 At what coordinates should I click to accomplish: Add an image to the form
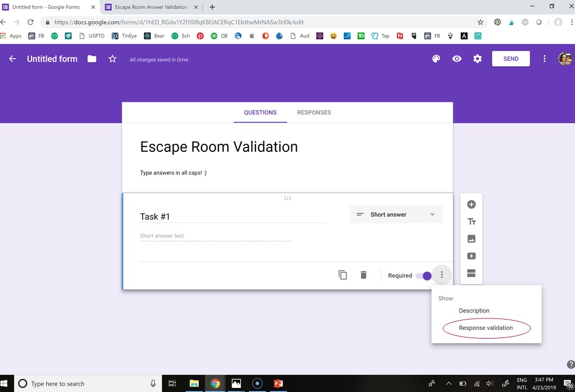471,238
